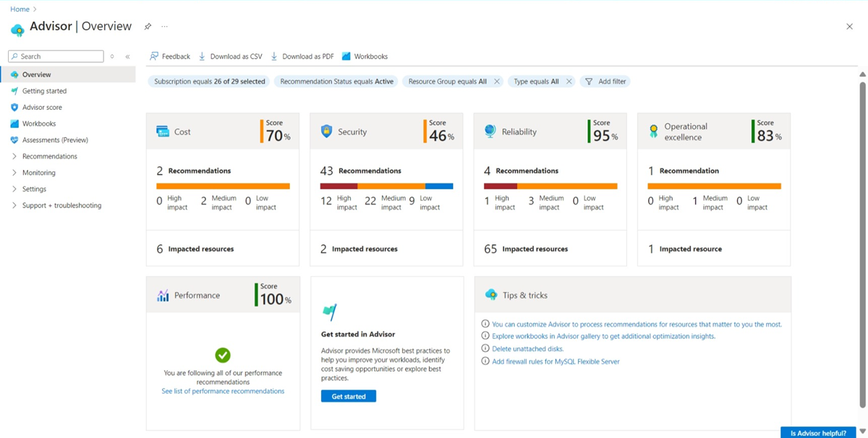This screenshot has height=438, width=868.
Task: Pin the Advisor overview to dashboard
Action: click(148, 25)
